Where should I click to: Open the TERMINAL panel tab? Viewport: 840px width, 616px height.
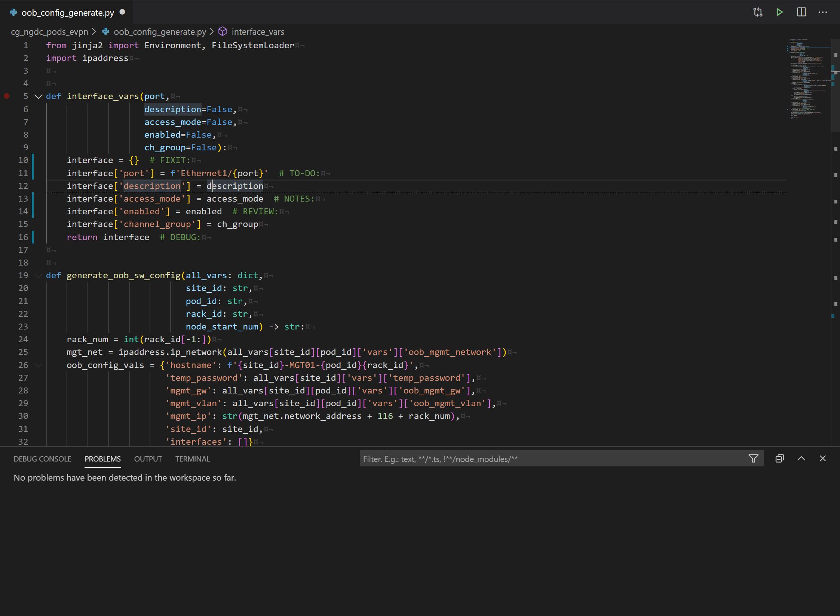point(192,459)
